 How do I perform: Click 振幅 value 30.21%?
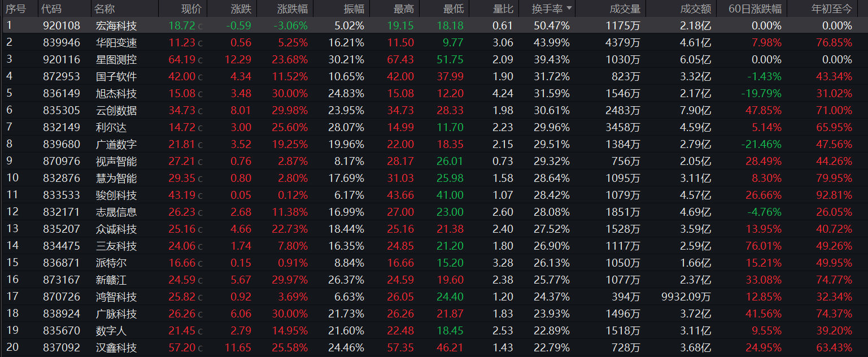point(346,59)
